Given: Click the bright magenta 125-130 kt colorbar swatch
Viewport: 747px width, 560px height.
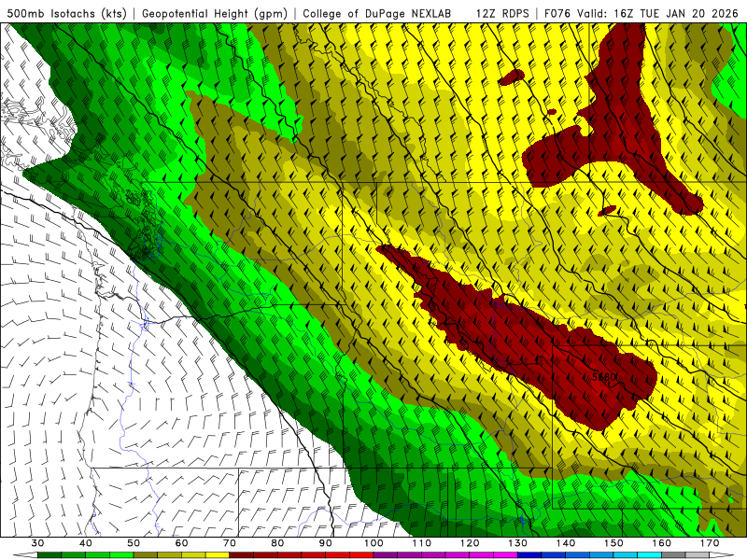Looking at the screenshot, I should [x=505, y=555].
